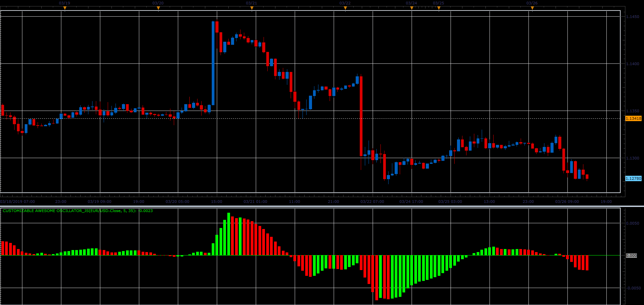Click the 03/26 date marker triangle

[x=532, y=8]
